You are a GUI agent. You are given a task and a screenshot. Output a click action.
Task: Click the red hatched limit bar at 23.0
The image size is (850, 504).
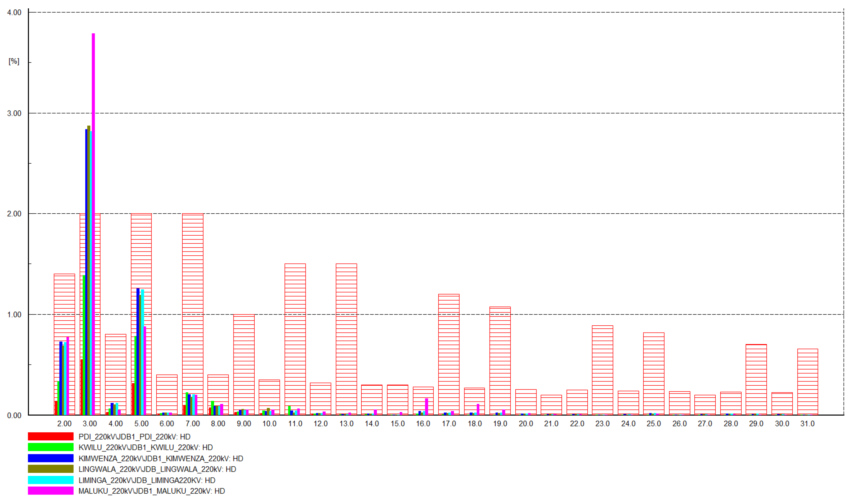coord(603,370)
